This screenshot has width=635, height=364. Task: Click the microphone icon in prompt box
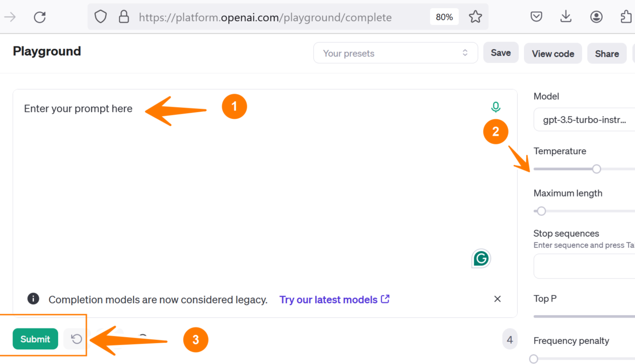tap(495, 107)
